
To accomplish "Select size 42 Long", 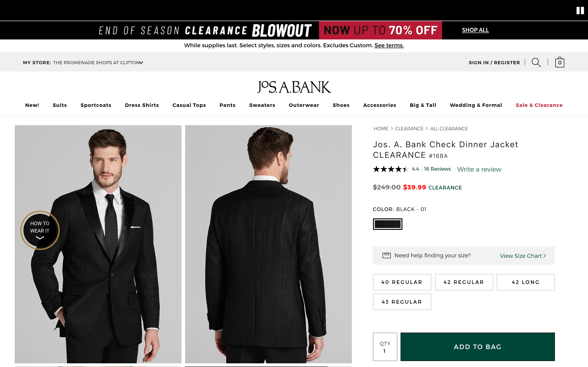I will pyautogui.click(x=526, y=282).
